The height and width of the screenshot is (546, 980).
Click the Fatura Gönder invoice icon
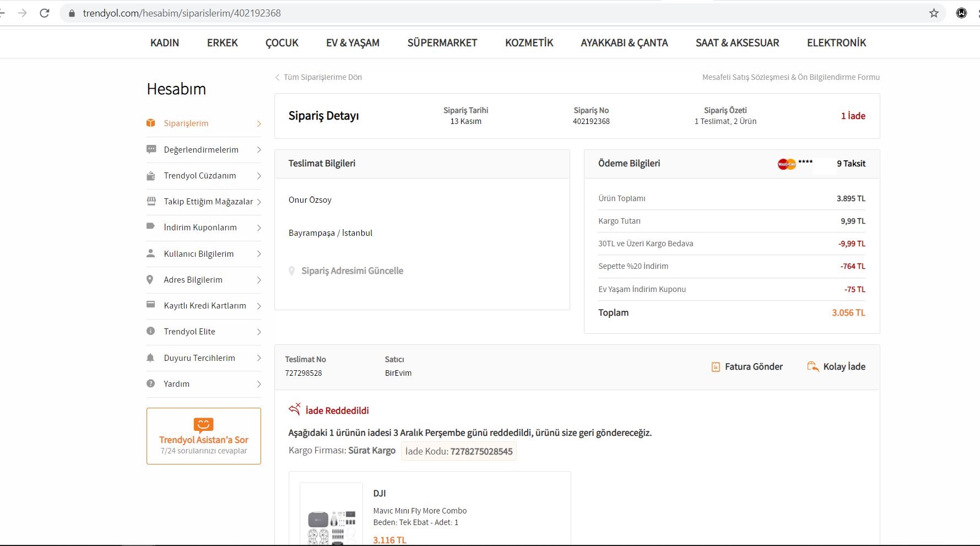(716, 367)
